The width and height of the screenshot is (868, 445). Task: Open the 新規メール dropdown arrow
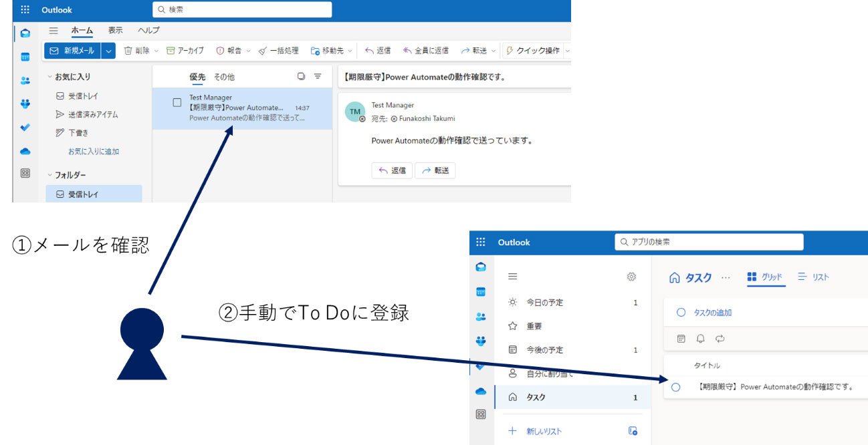pyautogui.click(x=109, y=50)
